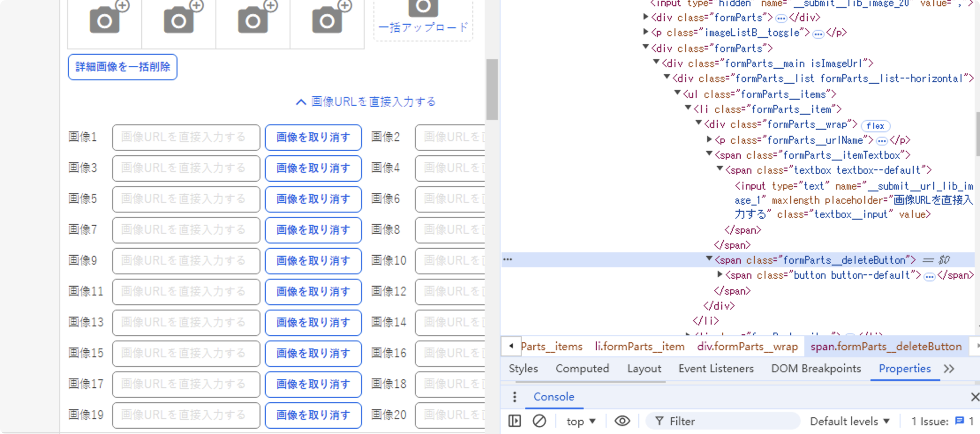Open the Layout tab

(644, 369)
